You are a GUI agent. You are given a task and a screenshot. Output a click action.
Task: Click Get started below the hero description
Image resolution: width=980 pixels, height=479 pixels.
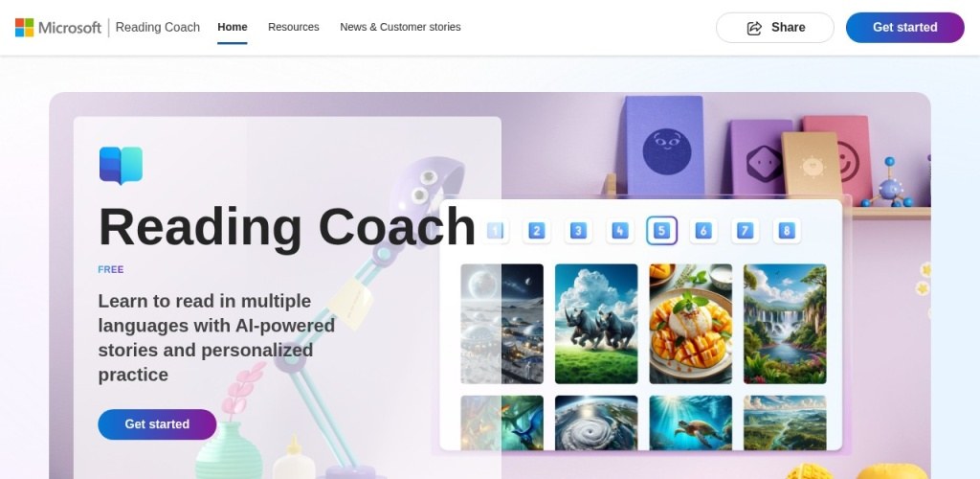[x=157, y=424]
